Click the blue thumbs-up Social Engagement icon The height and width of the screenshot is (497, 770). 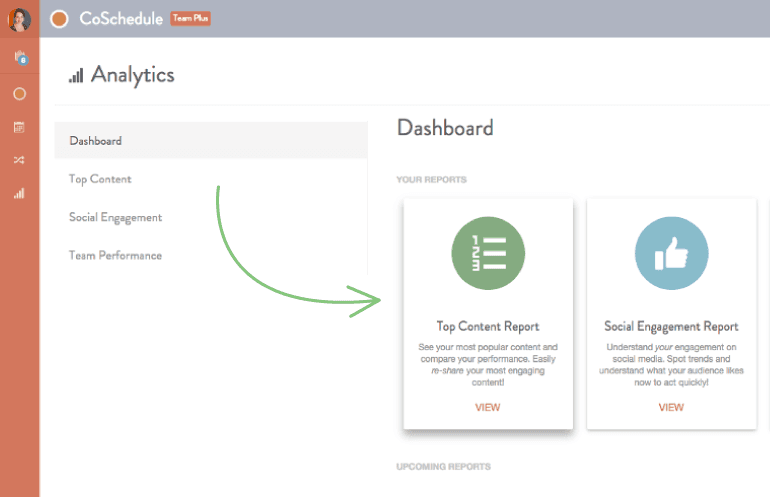[671, 256]
